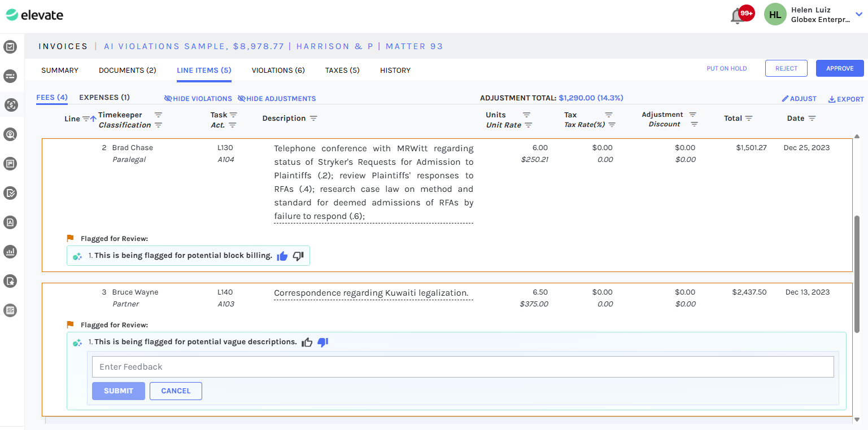The height and width of the screenshot is (430, 868).
Task: Switch to the Expenses (1) tab
Action: (104, 98)
